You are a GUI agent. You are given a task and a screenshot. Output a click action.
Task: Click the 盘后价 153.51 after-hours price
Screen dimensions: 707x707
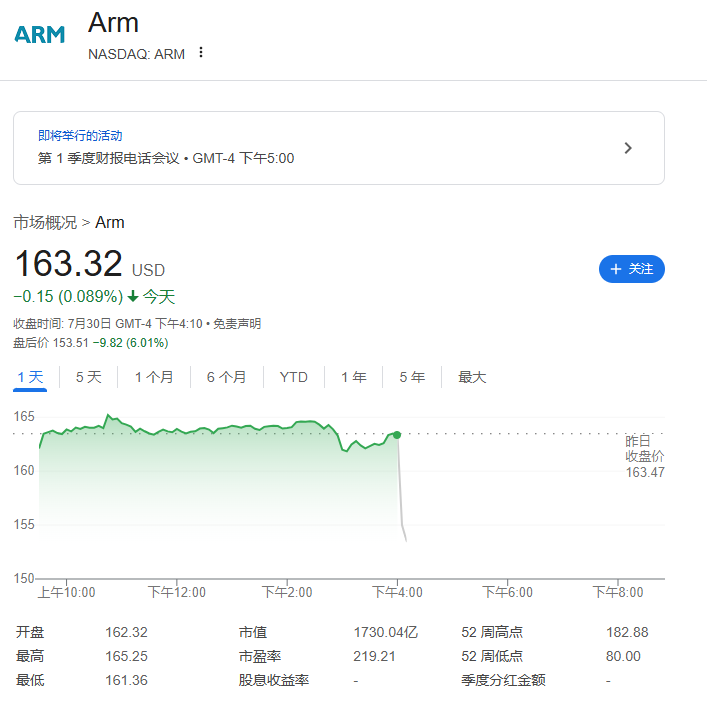pyautogui.click(x=51, y=343)
